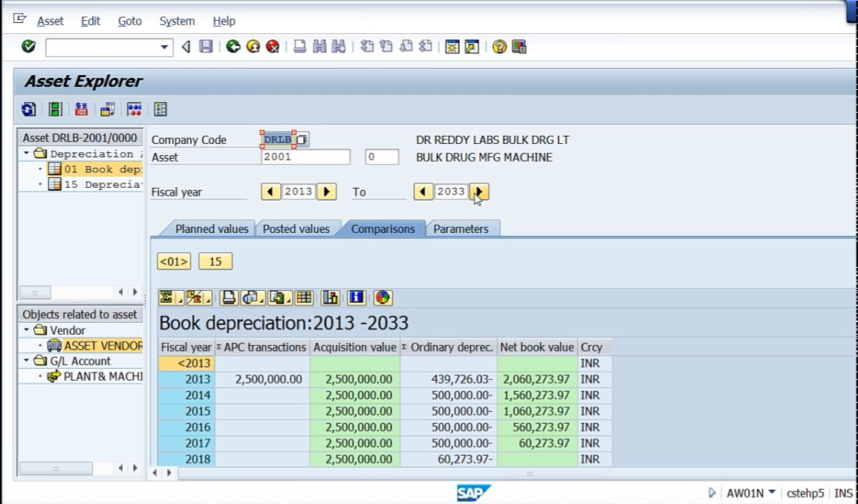Open the command field dropdown arrow

click(163, 47)
